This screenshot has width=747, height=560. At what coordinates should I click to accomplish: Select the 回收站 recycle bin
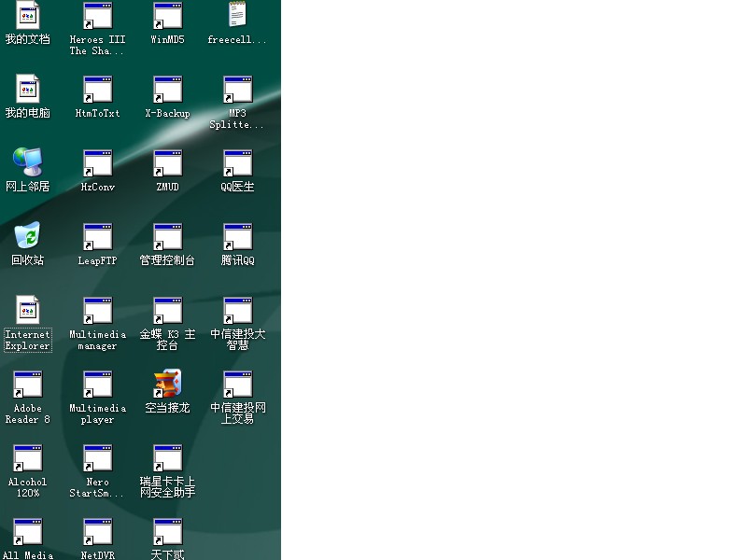click(27, 236)
